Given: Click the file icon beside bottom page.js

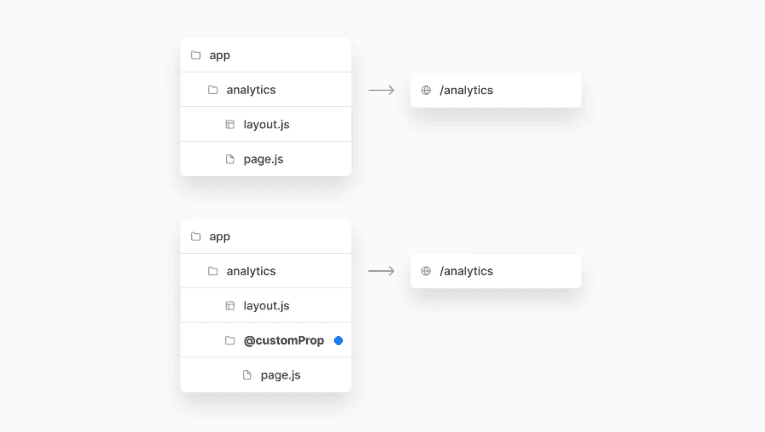Looking at the screenshot, I should (x=247, y=375).
